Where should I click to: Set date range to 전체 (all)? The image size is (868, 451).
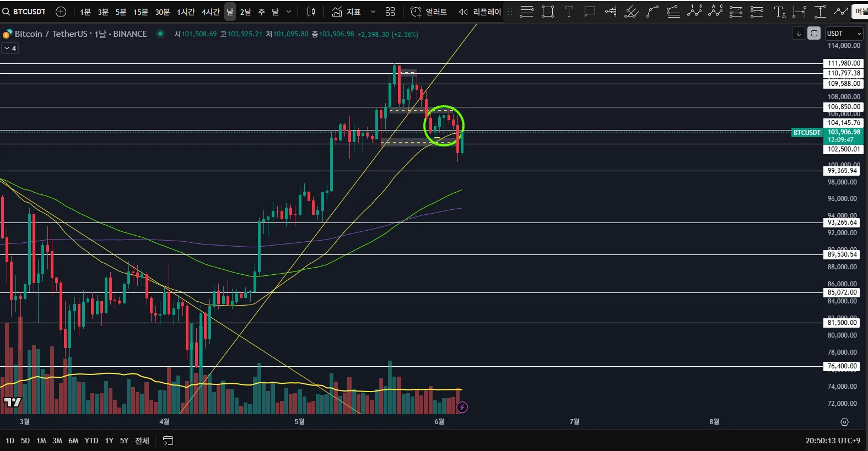[142, 441]
